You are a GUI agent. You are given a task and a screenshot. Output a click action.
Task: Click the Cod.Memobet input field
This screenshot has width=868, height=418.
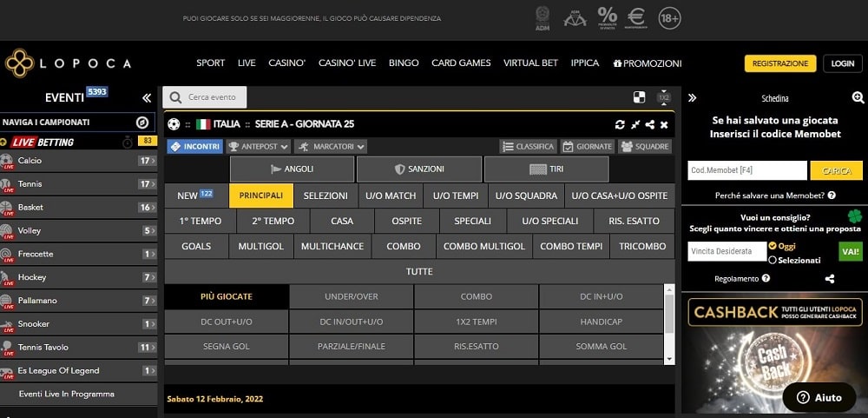click(x=747, y=170)
